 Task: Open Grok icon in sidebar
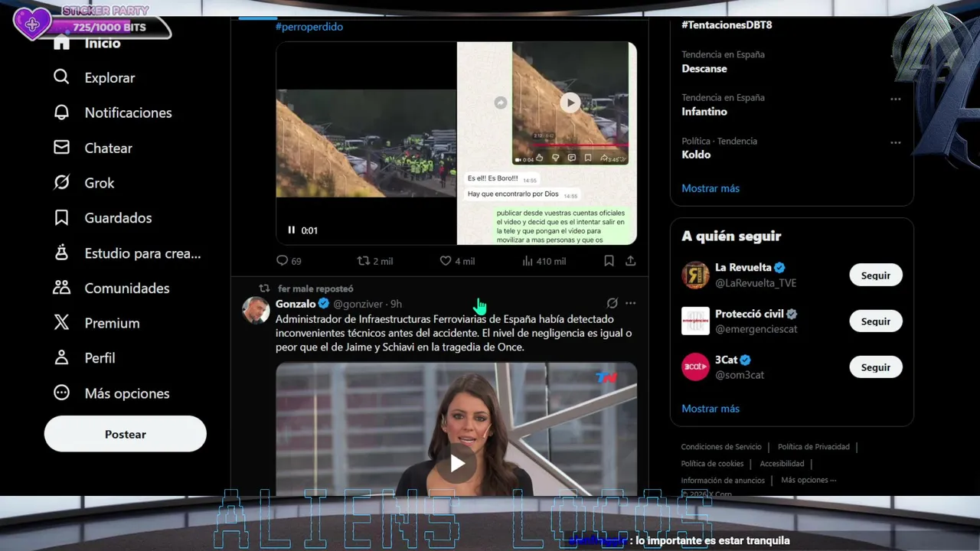click(x=61, y=183)
